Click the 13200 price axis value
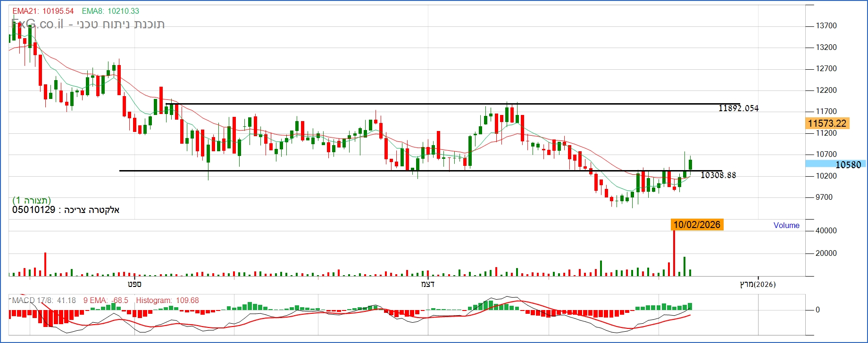 coord(826,47)
